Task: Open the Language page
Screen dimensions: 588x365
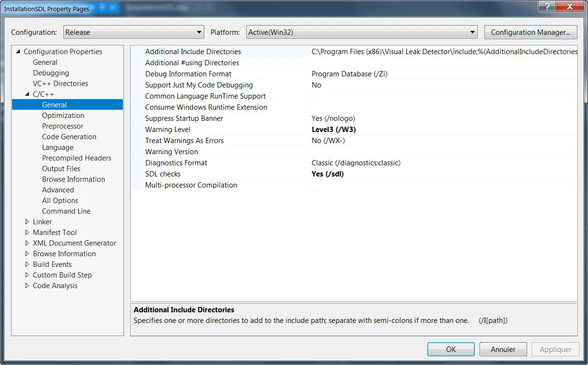Action: (x=58, y=147)
